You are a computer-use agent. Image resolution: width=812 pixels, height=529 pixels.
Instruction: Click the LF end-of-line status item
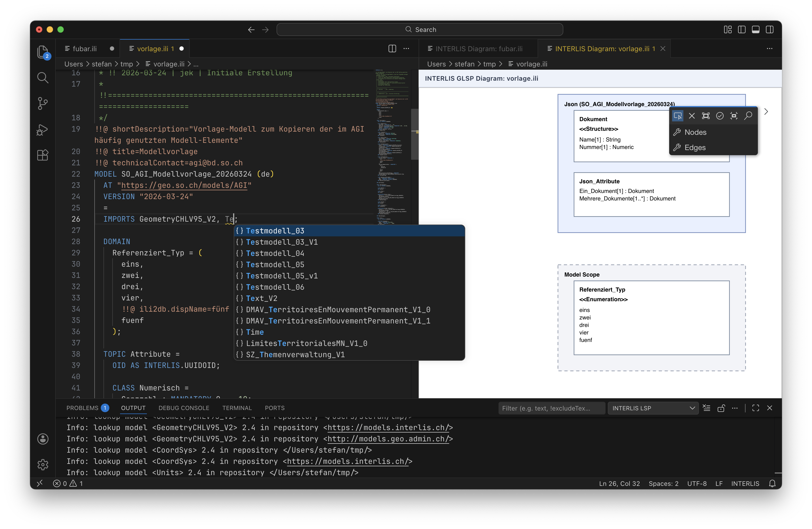[719, 483]
